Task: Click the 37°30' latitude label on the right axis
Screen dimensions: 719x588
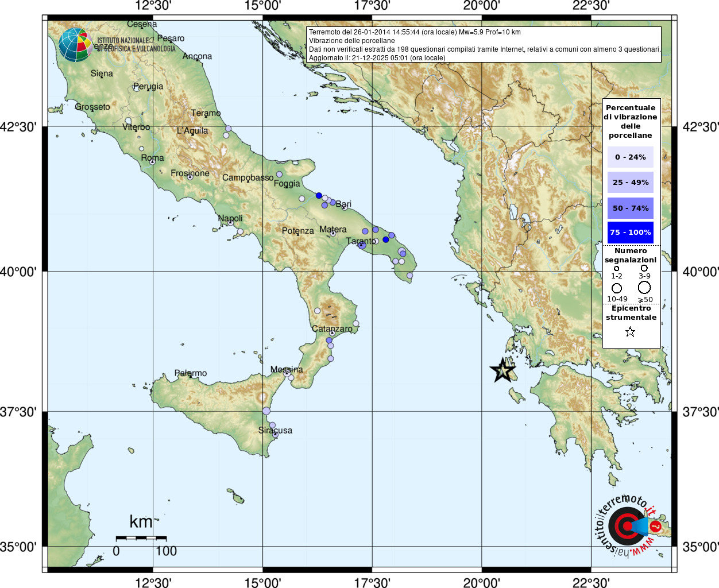Action: (701, 412)
